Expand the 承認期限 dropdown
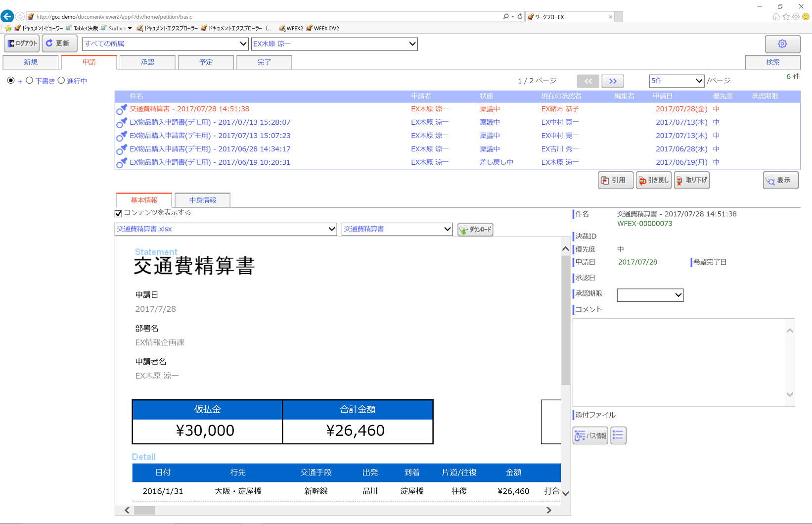The image size is (812, 524). pyautogui.click(x=650, y=295)
